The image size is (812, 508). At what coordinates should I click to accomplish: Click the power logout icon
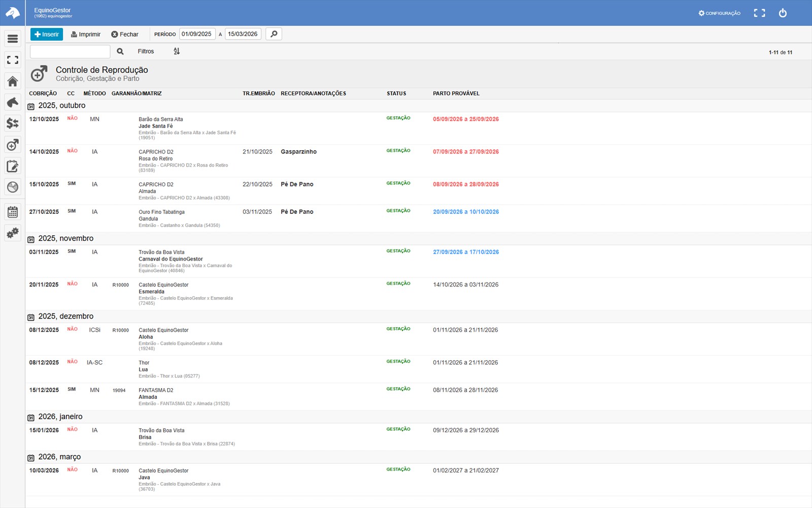click(783, 13)
